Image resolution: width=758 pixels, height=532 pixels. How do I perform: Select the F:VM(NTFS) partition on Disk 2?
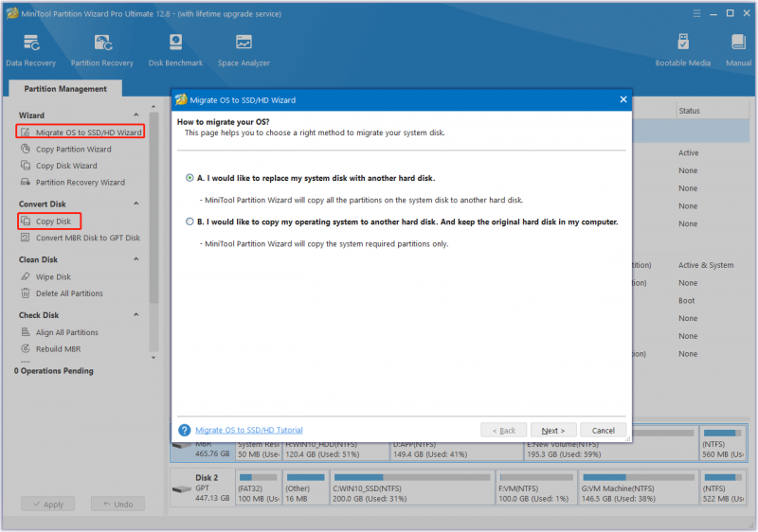tap(535, 488)
